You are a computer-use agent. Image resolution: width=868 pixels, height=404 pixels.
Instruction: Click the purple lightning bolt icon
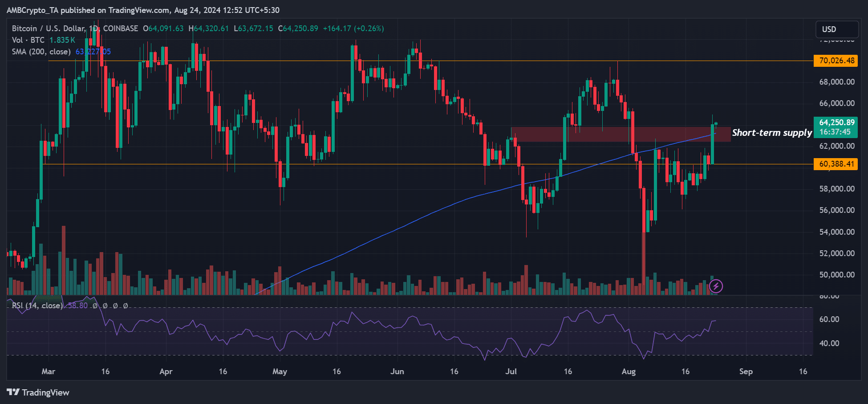click(716, 286)
